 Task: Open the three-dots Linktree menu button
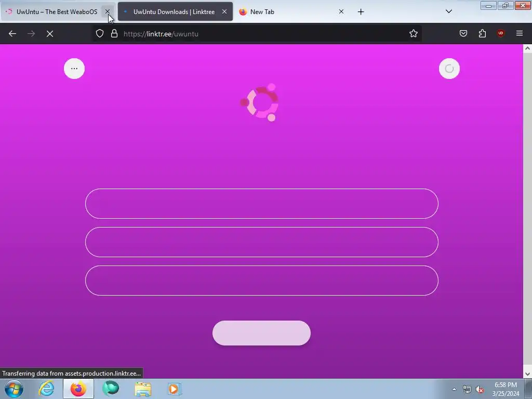pyautogui.click(x=74, y=69)
